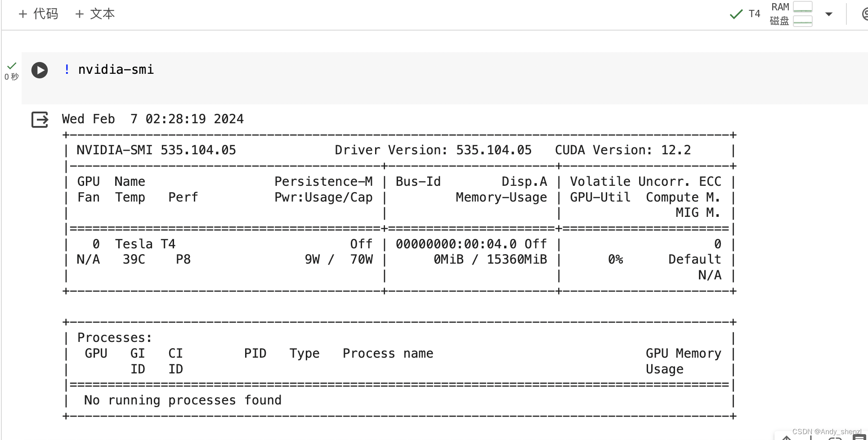Click the cell execution success checkmark
Screen dimensions: 868x440
(12, 66)
